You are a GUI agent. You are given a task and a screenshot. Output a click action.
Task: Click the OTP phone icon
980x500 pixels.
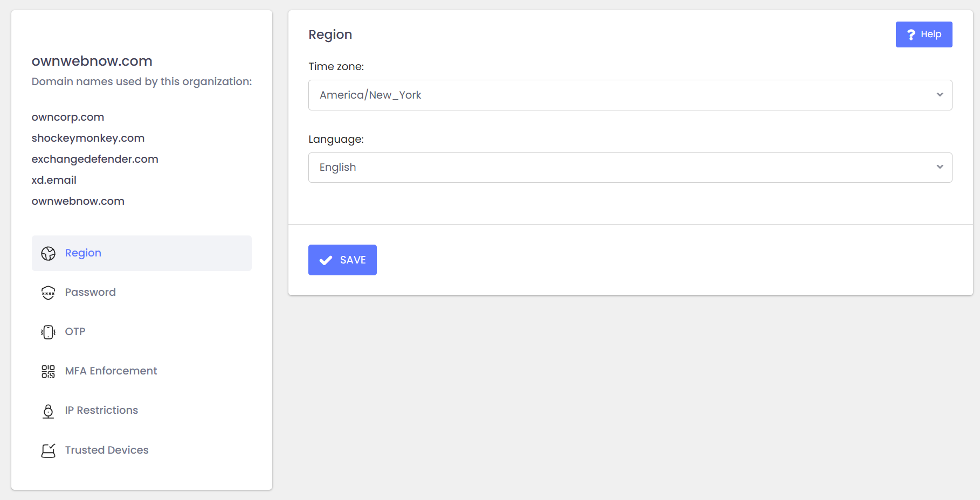point(49,332)
